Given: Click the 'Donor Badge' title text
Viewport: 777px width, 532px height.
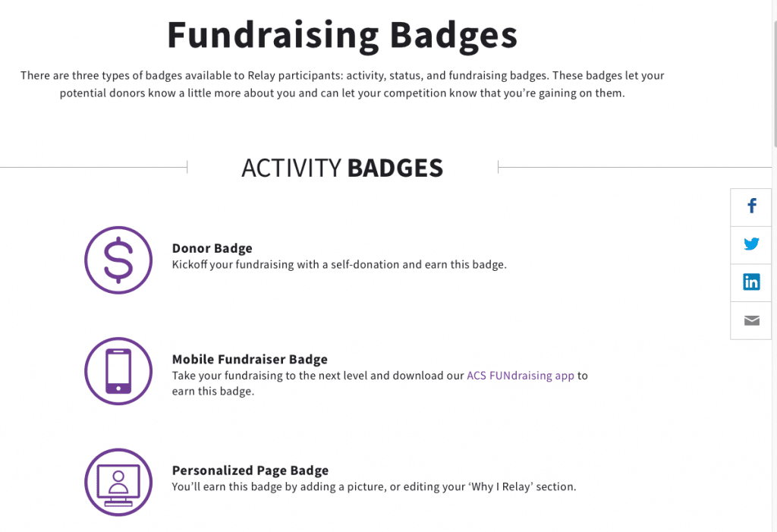Looking at the screenshot, I should [x=212, y=248].
